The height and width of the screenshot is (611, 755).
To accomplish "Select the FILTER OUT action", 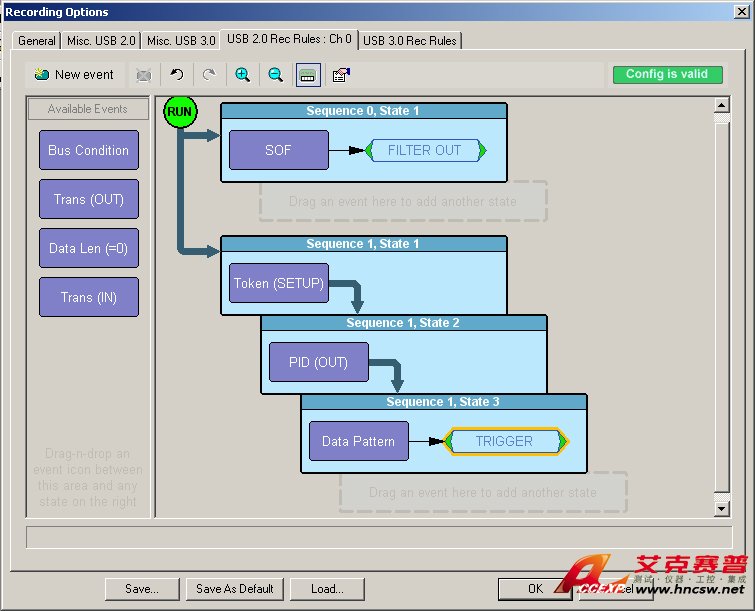I will click(x=425, y=150).
